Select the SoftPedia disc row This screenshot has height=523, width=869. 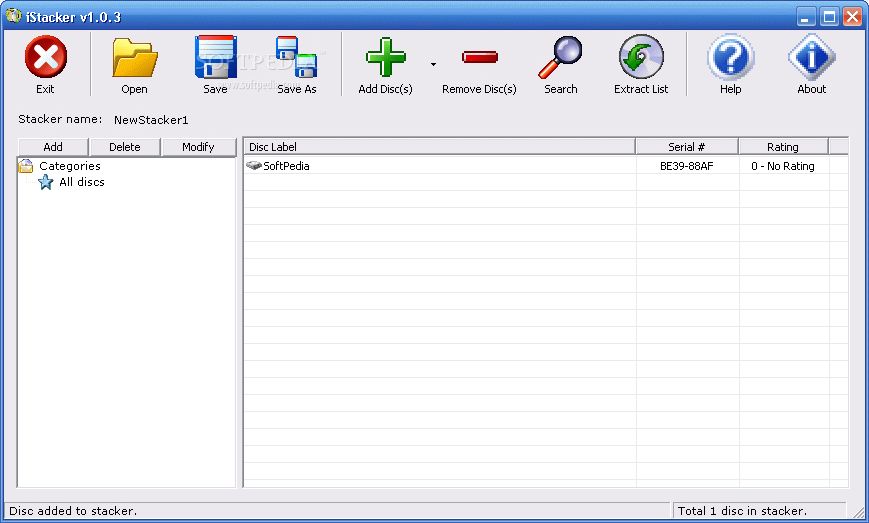click(546, 166)
